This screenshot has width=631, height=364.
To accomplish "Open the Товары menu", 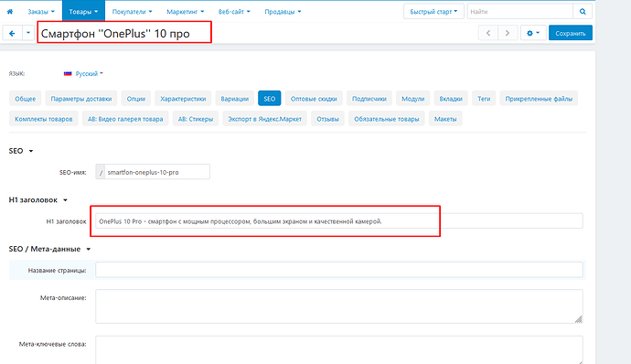I will 83,12.
